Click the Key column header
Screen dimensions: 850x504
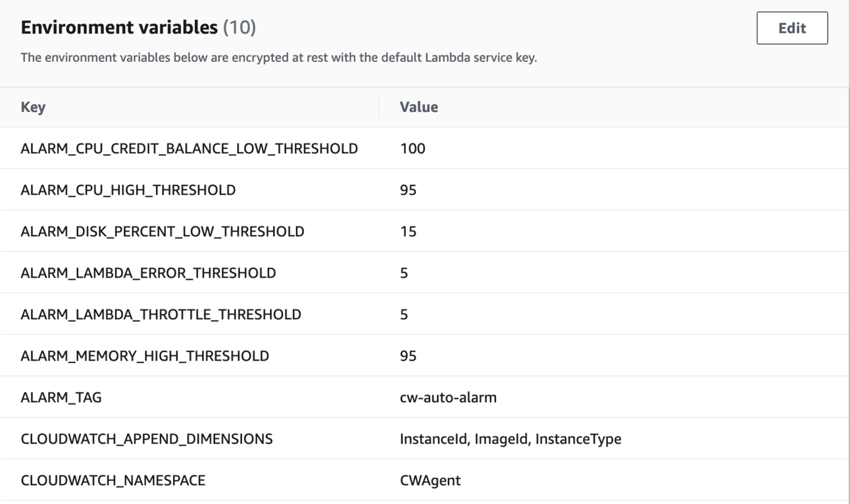coord(33,107)
